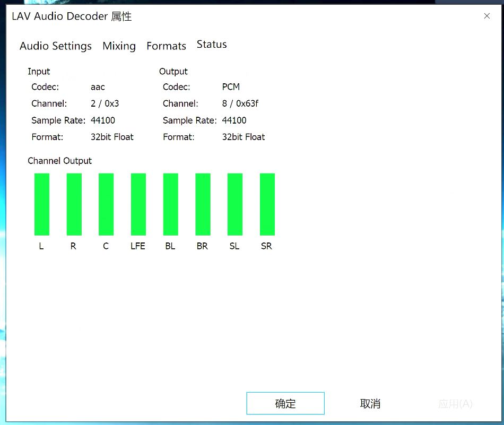Click the 'SL' channel label
Screen dimensions: 504x425
point(234,246)
